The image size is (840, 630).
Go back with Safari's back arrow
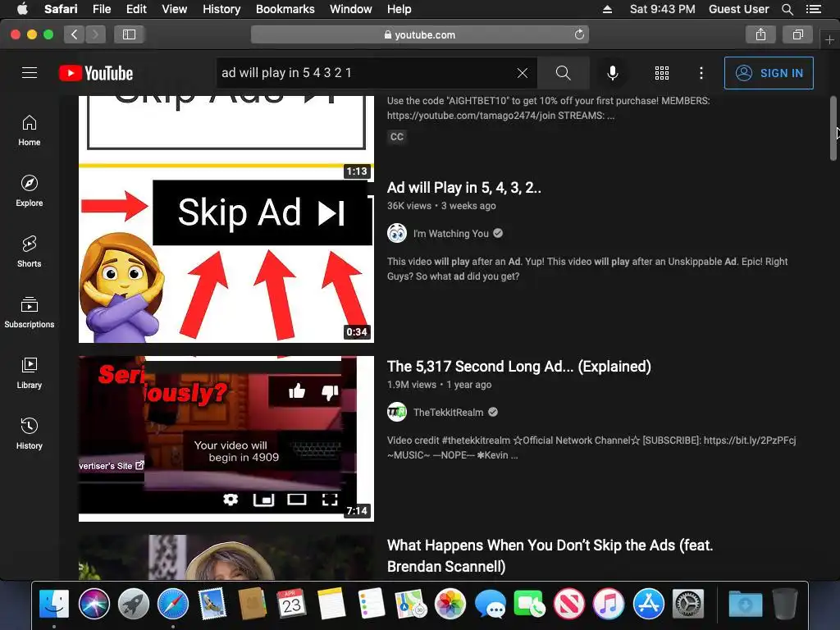(75, 34)
